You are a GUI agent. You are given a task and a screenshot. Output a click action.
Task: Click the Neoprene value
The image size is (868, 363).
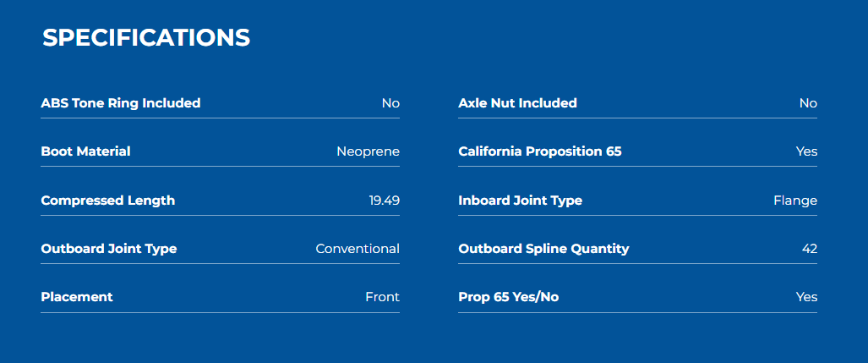pos(368,151)
